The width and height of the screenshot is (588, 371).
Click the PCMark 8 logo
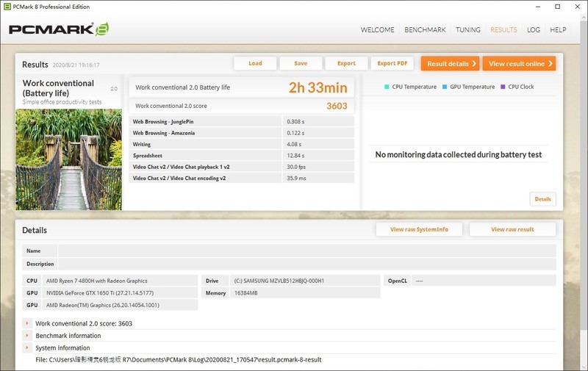point(59,29)
